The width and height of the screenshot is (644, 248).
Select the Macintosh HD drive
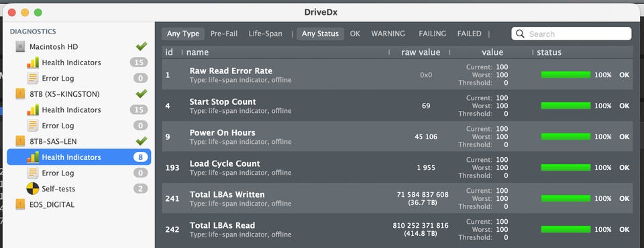tap(54, 47)
